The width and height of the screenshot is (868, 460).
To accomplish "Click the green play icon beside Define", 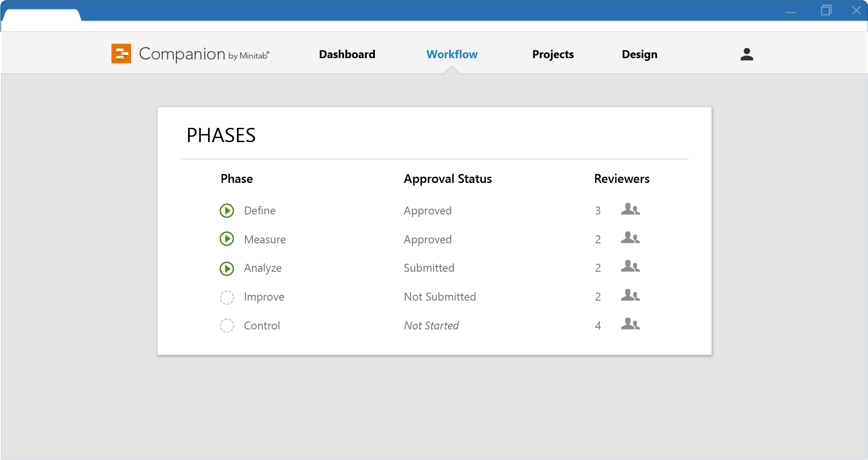I will tap(227, 210).
